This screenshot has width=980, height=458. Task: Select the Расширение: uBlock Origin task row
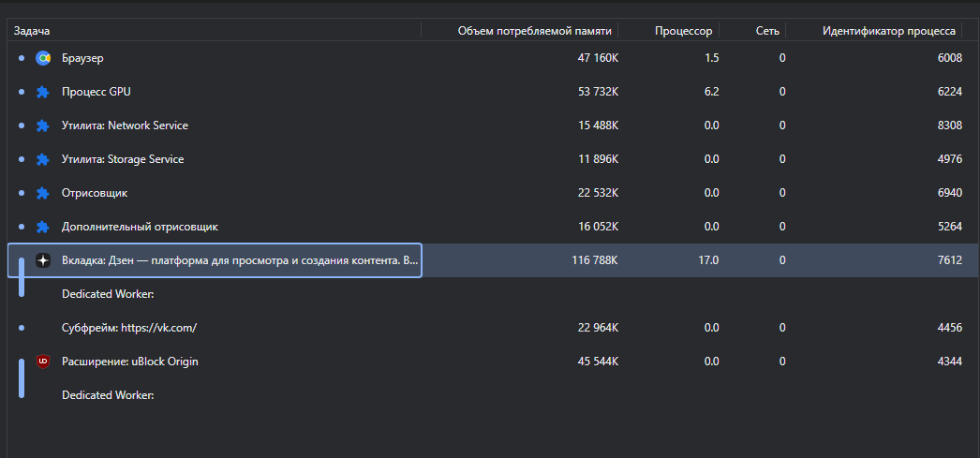493,362
